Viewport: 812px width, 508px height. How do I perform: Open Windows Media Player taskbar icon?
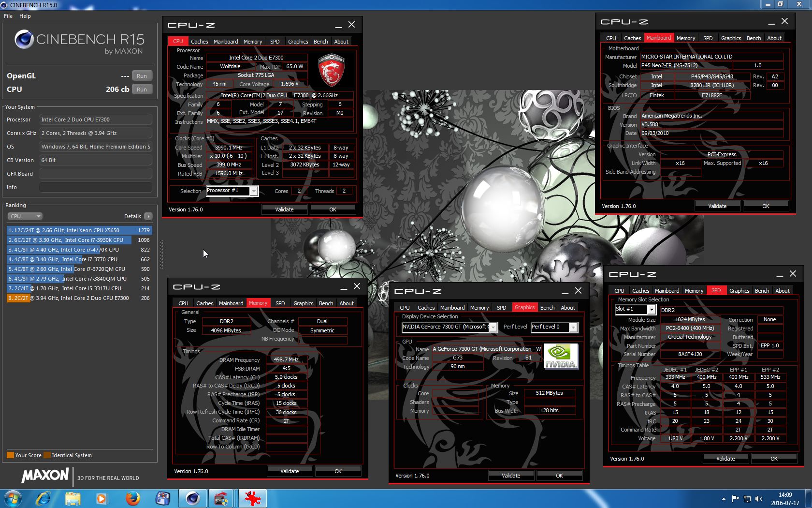click(102, 498)
